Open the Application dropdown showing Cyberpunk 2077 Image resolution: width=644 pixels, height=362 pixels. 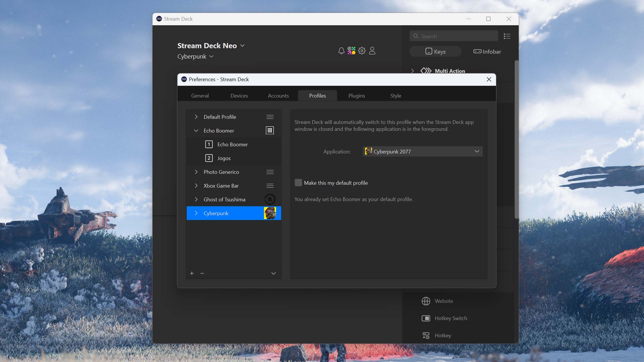(x=423, y=152)
